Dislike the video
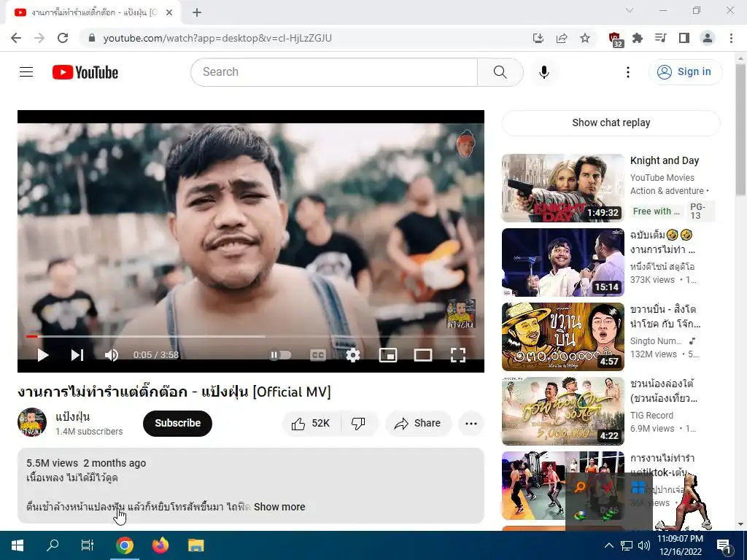 tap(358, 423)
